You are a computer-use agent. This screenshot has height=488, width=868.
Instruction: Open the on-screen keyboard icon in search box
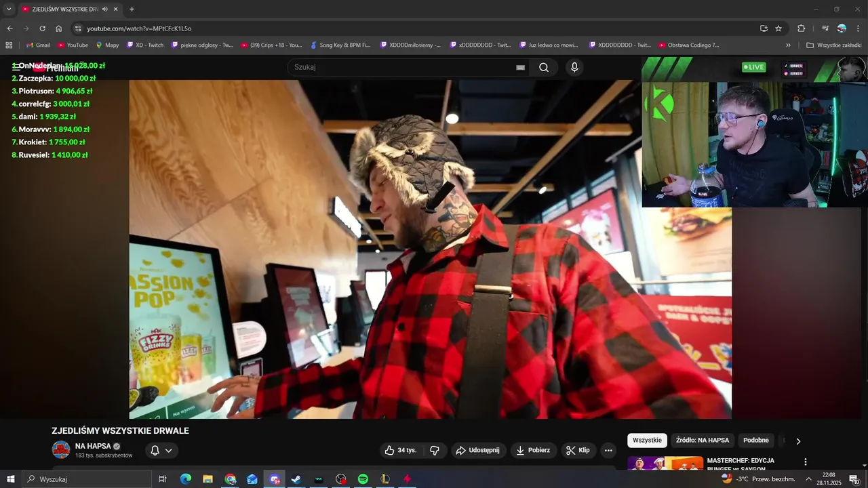tap(520, 67)
